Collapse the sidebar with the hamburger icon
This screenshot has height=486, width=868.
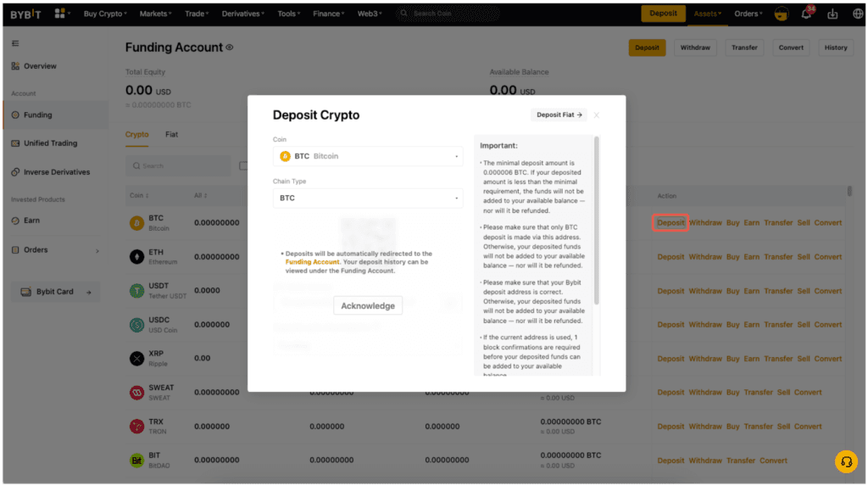coord(15,43)
